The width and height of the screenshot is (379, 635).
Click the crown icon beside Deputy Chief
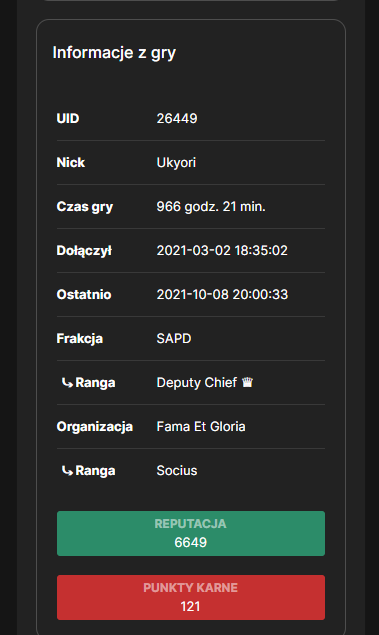tap(247, 382)
